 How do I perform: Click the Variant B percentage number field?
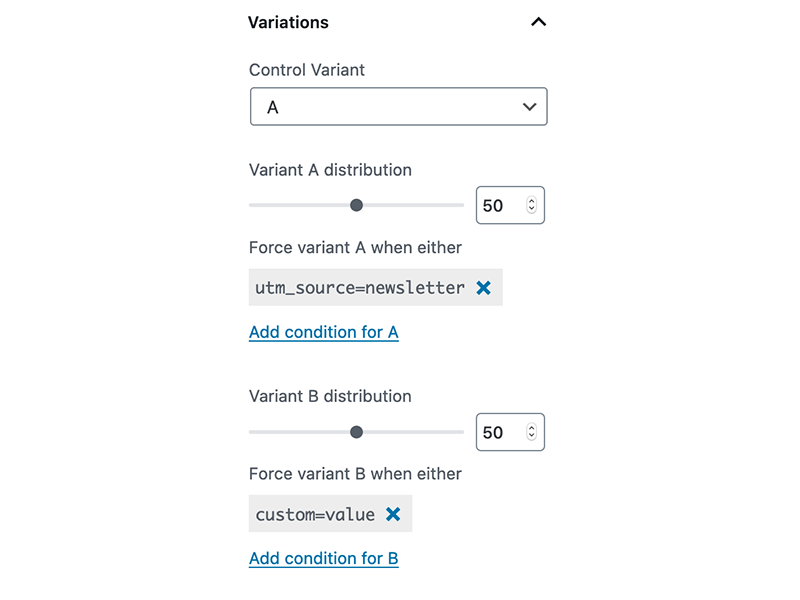tap(510, 432)
